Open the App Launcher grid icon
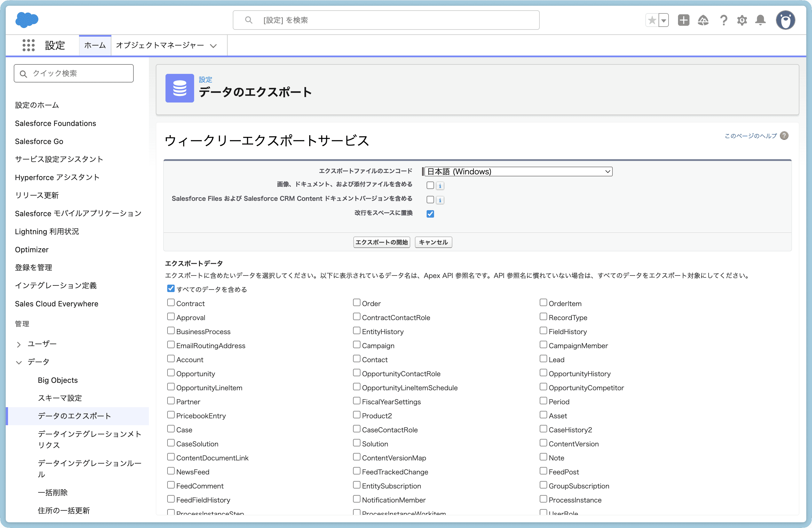812x528 pixels. tap(28, 45)
